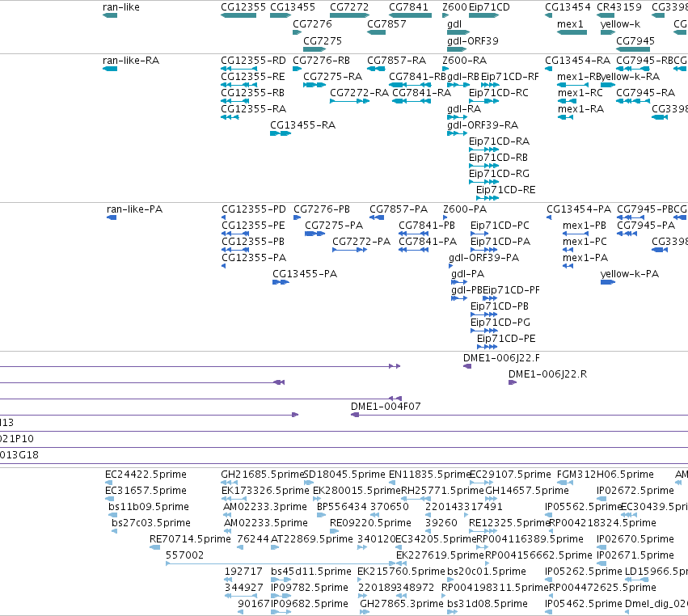
Task: Open the CG7945 gene label
Action: (x=635, y=40)
